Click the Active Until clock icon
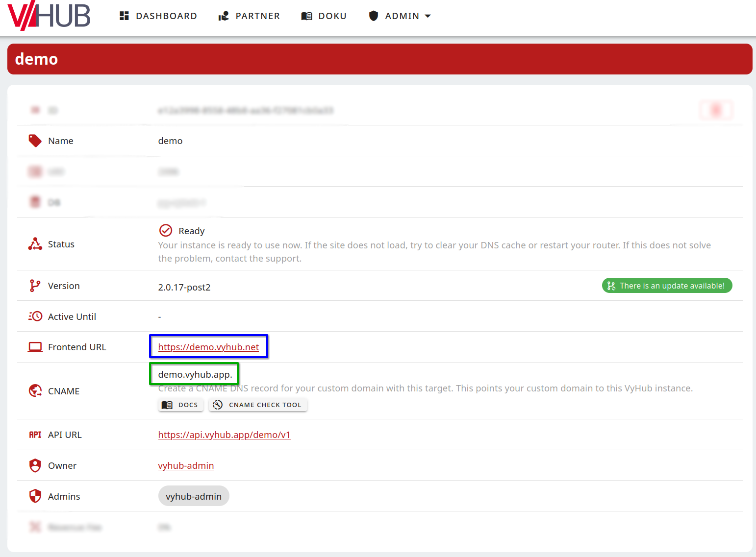 35,316
